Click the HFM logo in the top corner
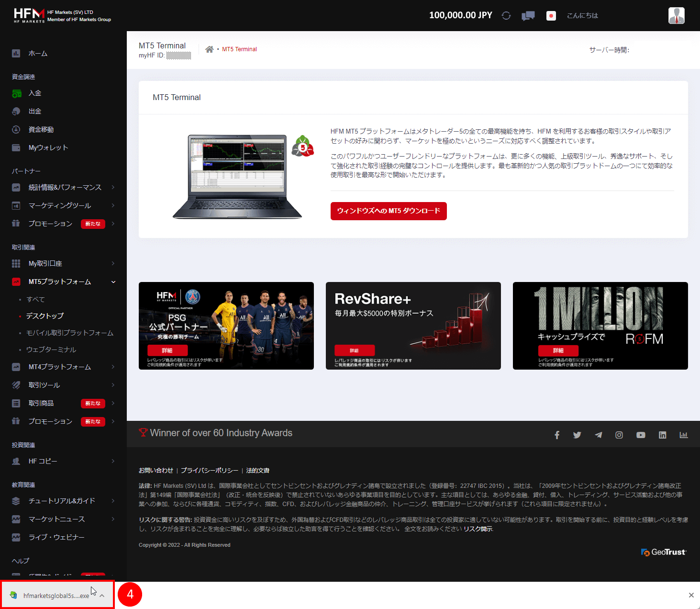The height and width of the screenshot is (609, 700). [x=29, y=14]
